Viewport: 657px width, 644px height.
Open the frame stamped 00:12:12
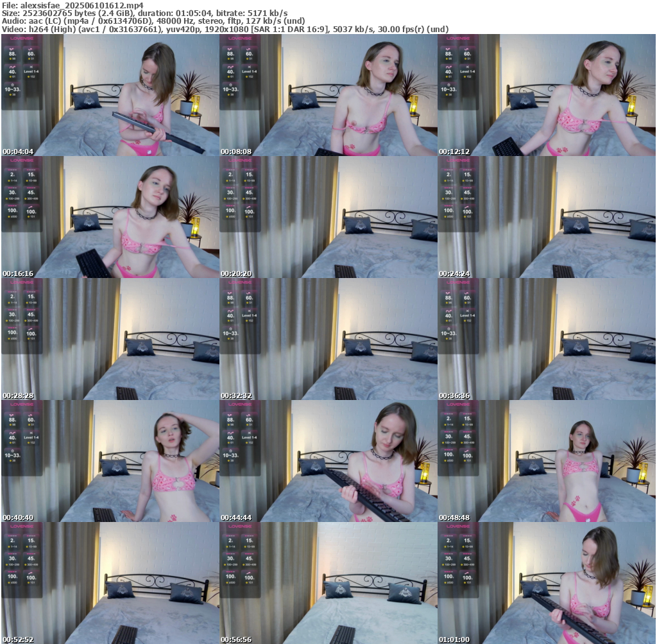(547, 95)
